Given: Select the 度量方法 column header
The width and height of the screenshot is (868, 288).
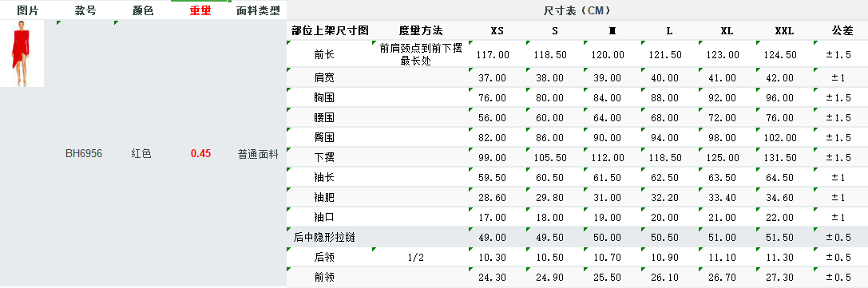Looking at the screenshot, I should pos(420,31).
